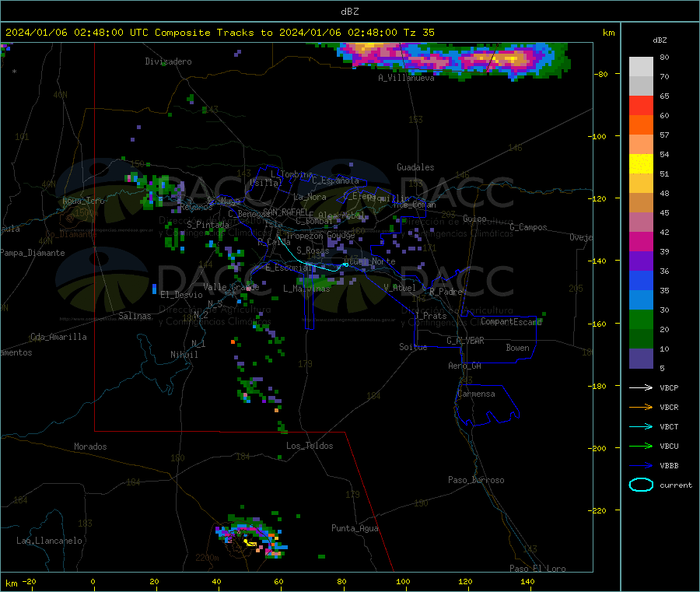Click the G_Campos label
The height and width of the screenshot is (592, 700).
[528, 227]
